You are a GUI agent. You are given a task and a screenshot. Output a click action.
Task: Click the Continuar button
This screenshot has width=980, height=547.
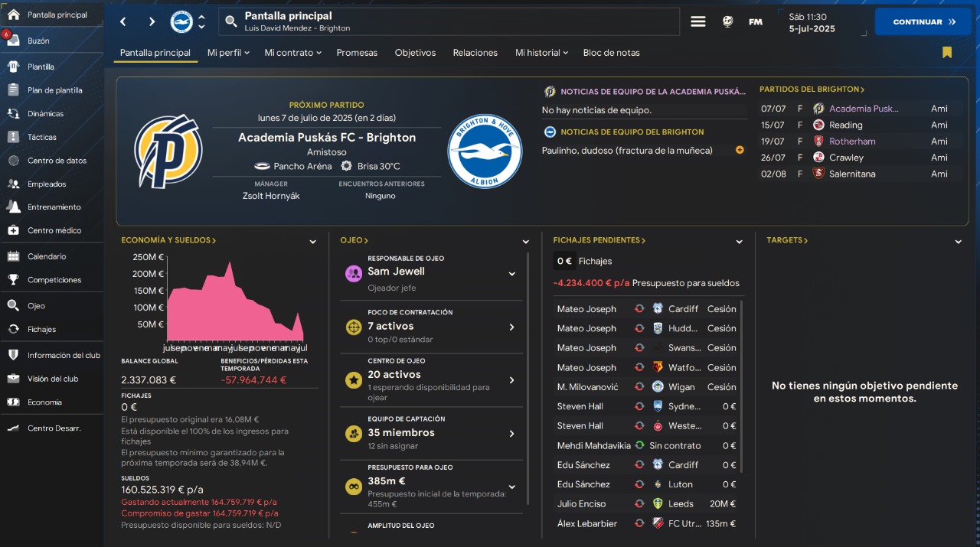(x=923, y=21)
